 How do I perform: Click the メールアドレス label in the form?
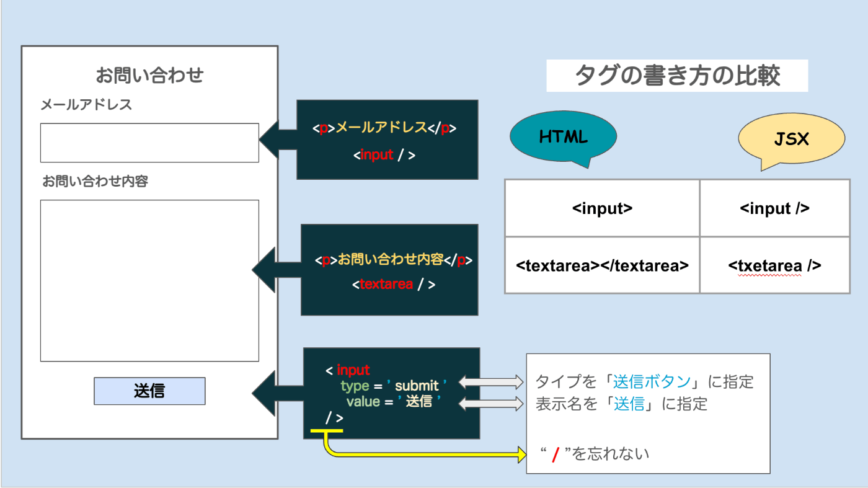(x=86, y=105)
